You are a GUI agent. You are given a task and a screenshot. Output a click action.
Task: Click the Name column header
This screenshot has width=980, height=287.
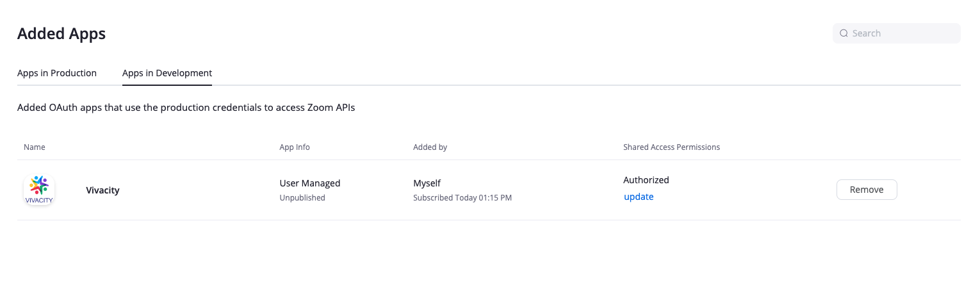[x=35, y=147]
